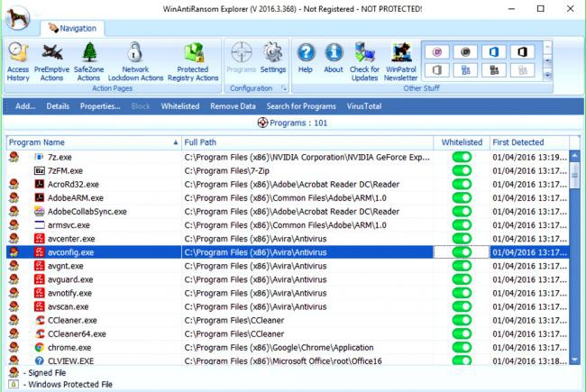Toggle whitelist switch for 7z.exe

point(462,157)
